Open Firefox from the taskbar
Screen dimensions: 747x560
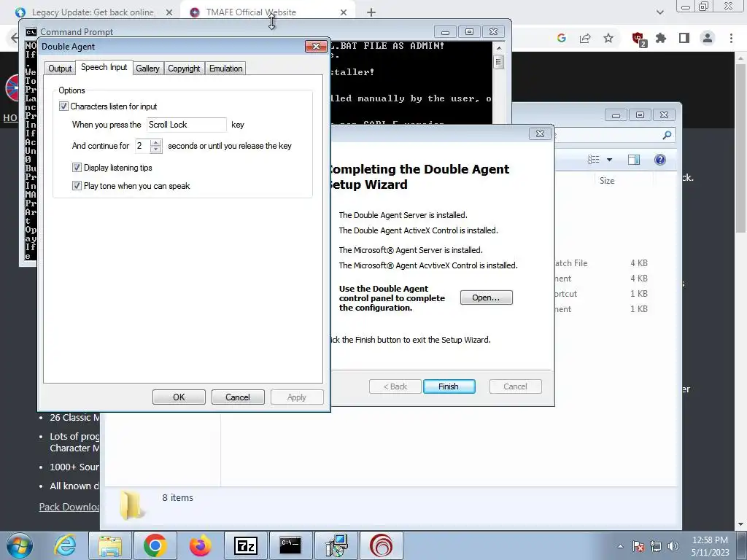[200, 545]
